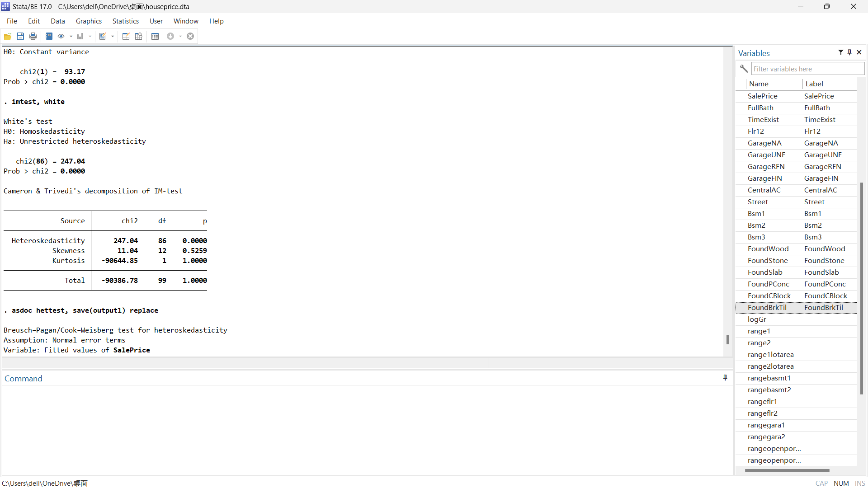
Task: Select the SalePrice variable in list
Action: [x=763, y=96]
